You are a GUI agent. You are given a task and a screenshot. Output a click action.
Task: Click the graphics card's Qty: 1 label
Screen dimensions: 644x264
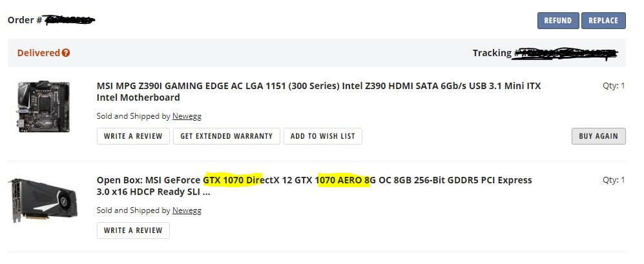pos(614,180)
